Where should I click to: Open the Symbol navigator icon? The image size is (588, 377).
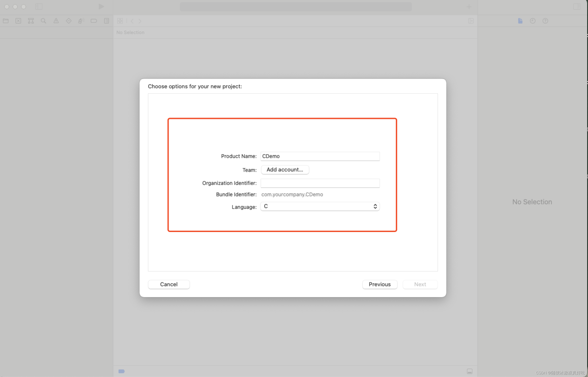[x=31, y=21]
